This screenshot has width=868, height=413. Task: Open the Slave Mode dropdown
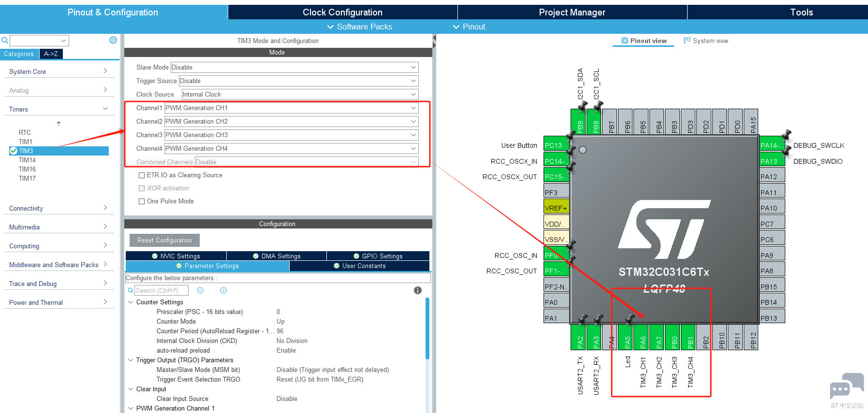pyautogui.click(x=294, y=67)
